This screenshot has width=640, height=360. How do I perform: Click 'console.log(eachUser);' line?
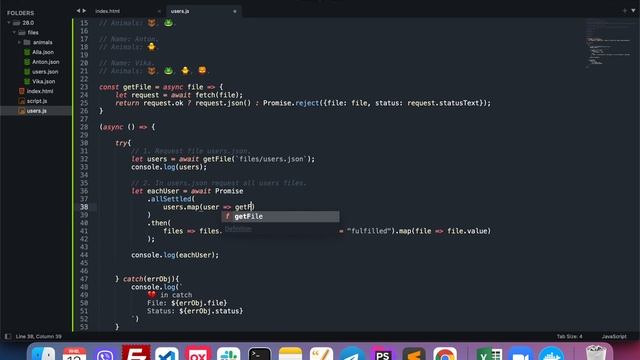pyautogui.click(x=175, y=255)
